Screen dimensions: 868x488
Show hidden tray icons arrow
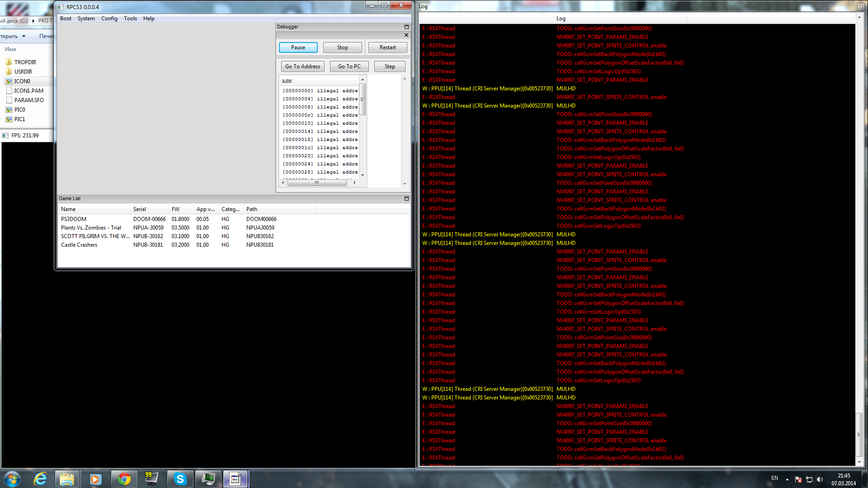tap(787, 479)
